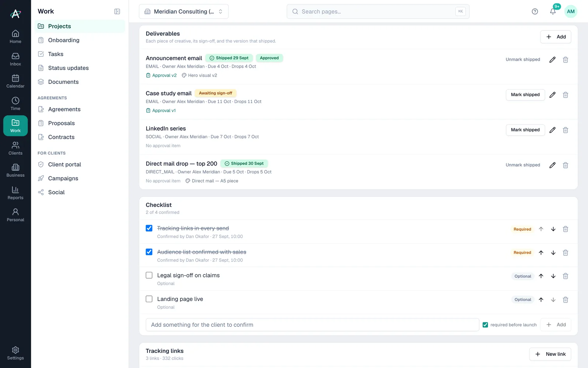Mark Case study email as shipped
Screen dimensions: 588x368
[x=525, y=95]
